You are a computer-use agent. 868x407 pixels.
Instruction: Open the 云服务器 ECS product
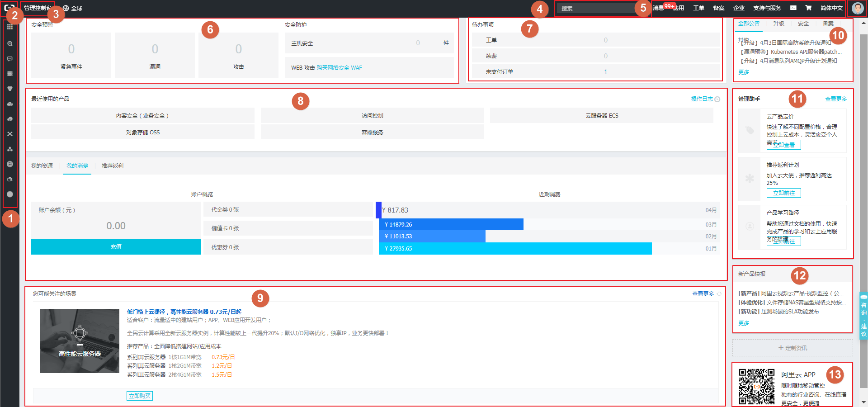[602, 116]
